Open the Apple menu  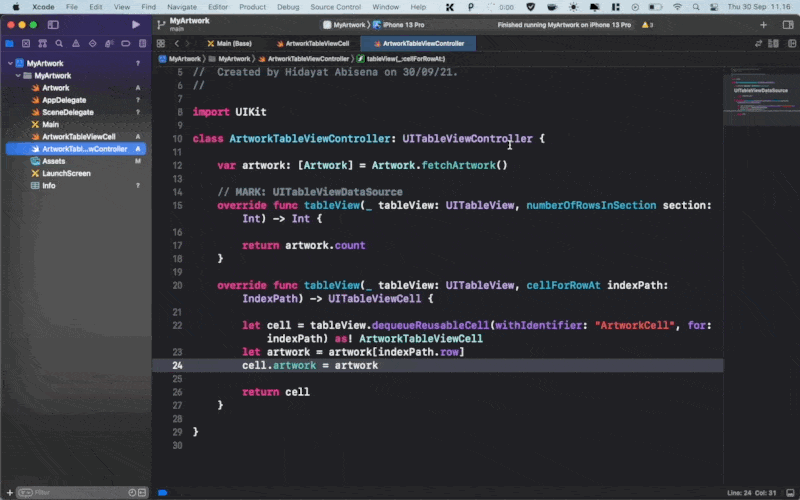tap(16, 7)
